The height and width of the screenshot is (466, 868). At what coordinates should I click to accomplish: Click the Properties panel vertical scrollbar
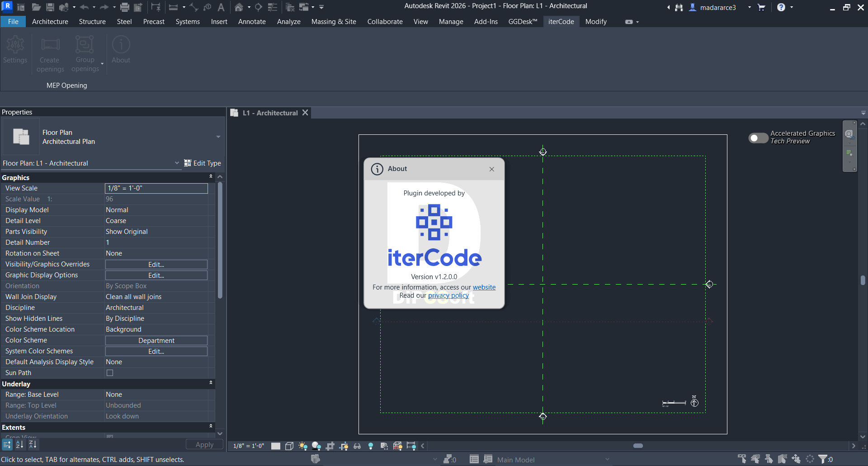point(220,240)
